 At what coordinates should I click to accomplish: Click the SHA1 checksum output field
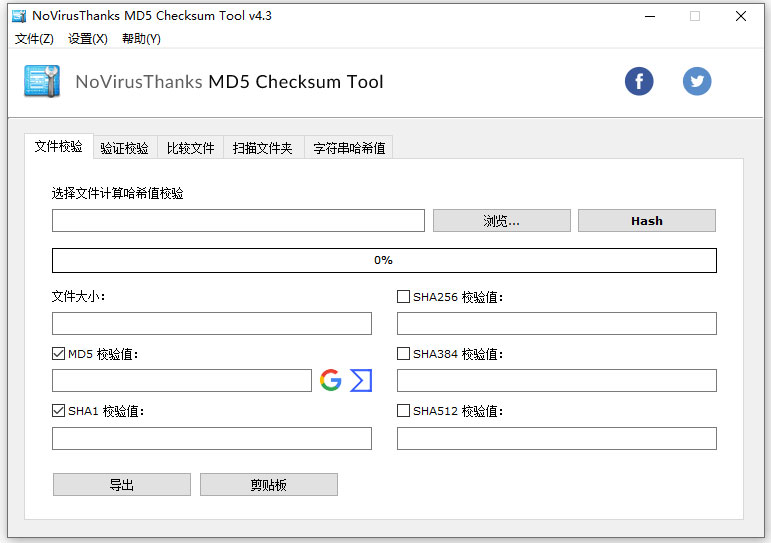pos(211,438)
